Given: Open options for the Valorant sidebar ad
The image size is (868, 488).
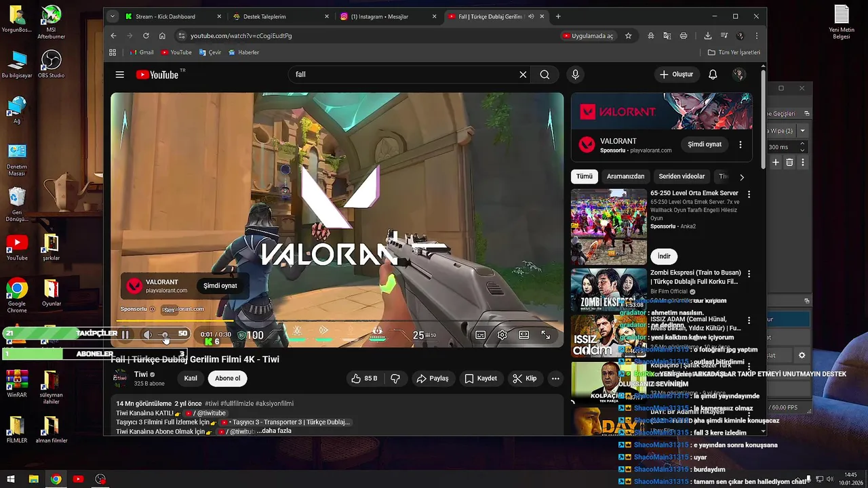Looking at the screenshot, I should point(741,144).
